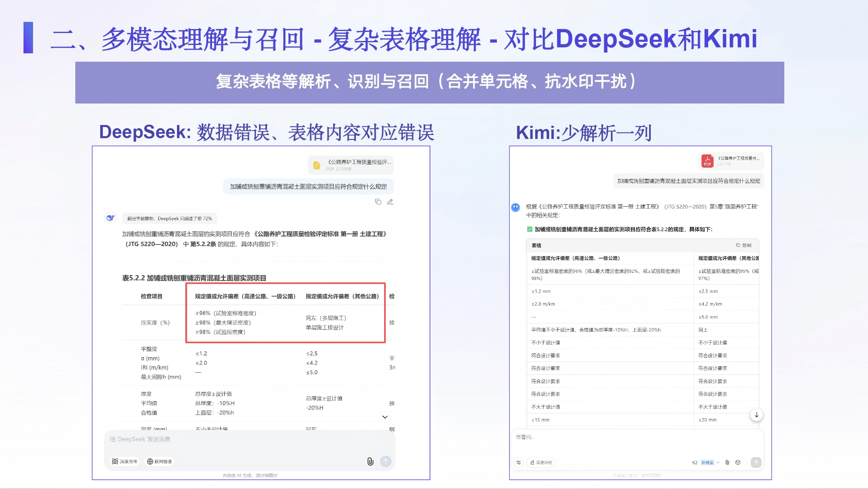868x489 pixels.
Task: Toggle Kimi 深度研究 mode
Action: coord(541,462)
